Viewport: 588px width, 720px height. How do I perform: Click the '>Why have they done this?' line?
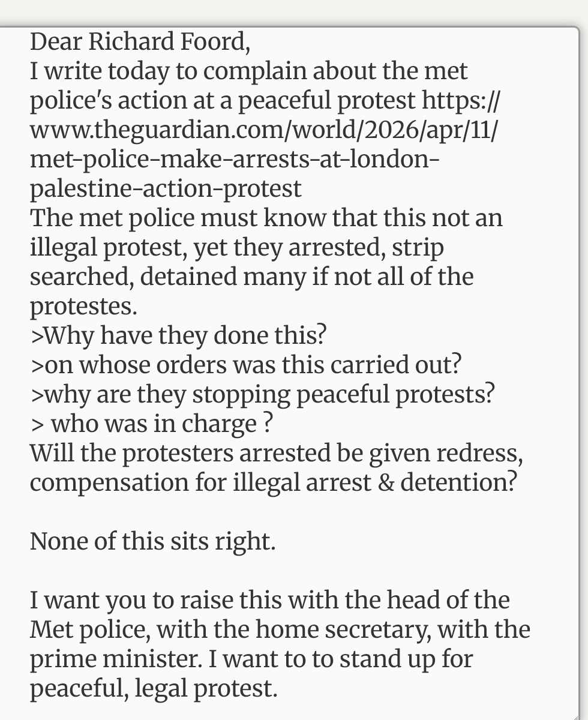(x=178, y=336)
